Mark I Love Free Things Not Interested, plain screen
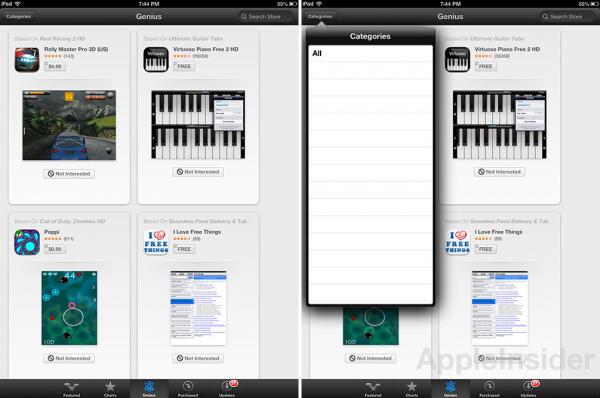Screen dimensions: 600x398 [198, 358]
